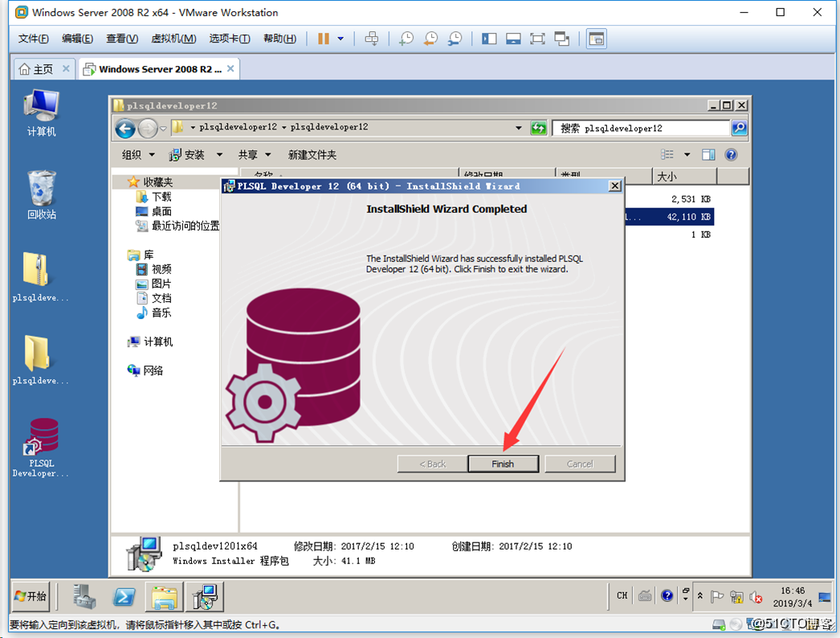Click the Finish button in the wizard
The height and width of the screenshot is (638, 840).
[x=503, y=464]
